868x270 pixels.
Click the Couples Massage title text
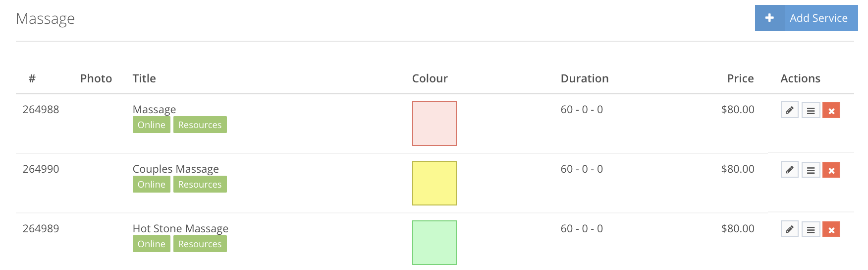coord(175,169)
